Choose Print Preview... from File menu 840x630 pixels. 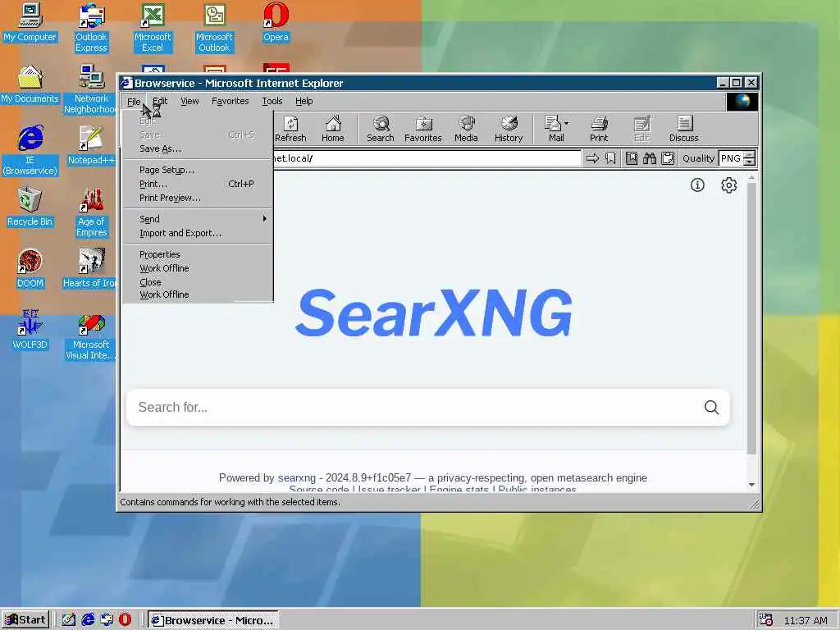tap(198, 198)
